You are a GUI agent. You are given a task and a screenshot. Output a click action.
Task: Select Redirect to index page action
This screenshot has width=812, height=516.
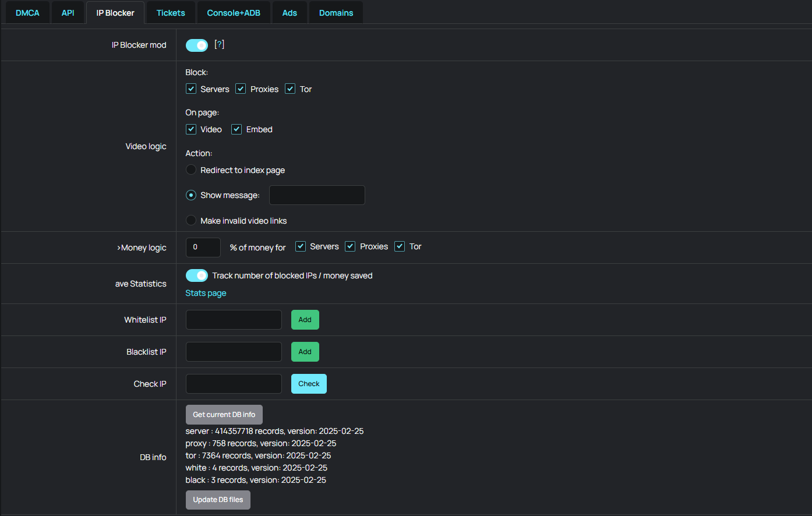[191, 170]
